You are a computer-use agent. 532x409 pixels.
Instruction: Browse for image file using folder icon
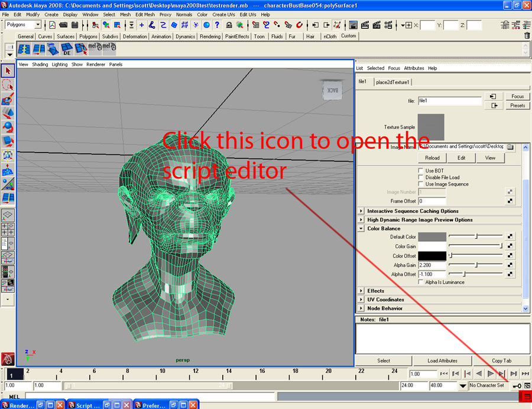click(510, 147)
